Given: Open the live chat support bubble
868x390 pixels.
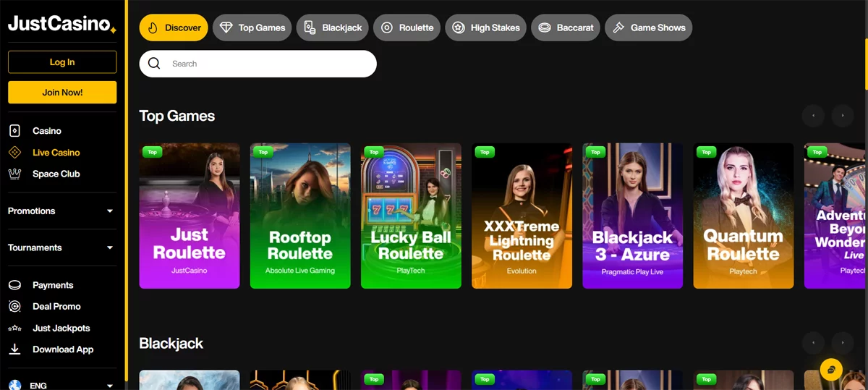Looking at the screenshot, I should click(832, 369).
